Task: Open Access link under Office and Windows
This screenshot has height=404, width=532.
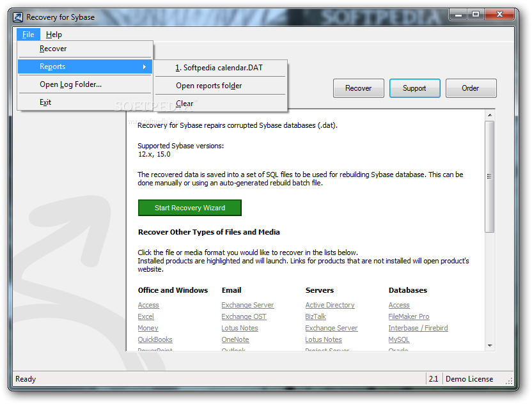Action: (x=148, y=305)
